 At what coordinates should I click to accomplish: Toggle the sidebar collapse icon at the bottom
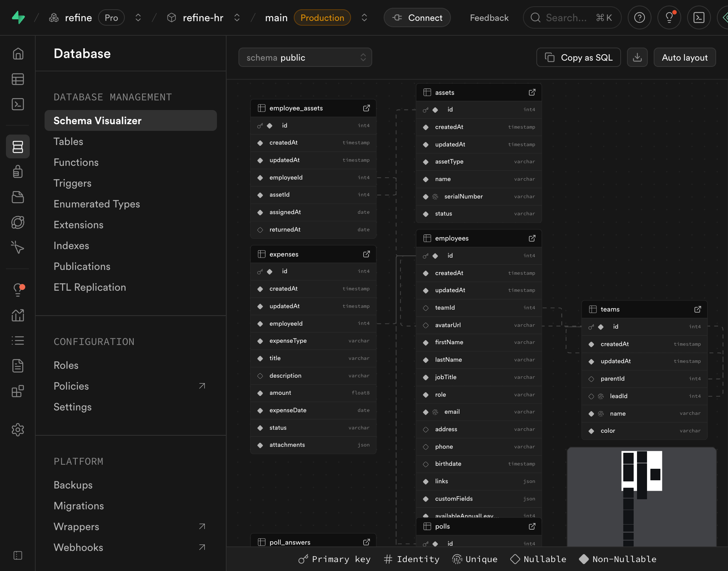point(18,555)
